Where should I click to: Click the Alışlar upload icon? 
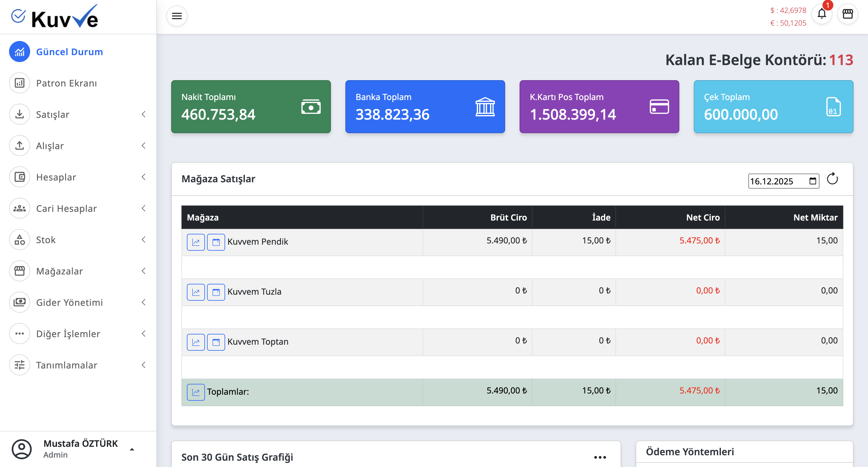[19, 146]
